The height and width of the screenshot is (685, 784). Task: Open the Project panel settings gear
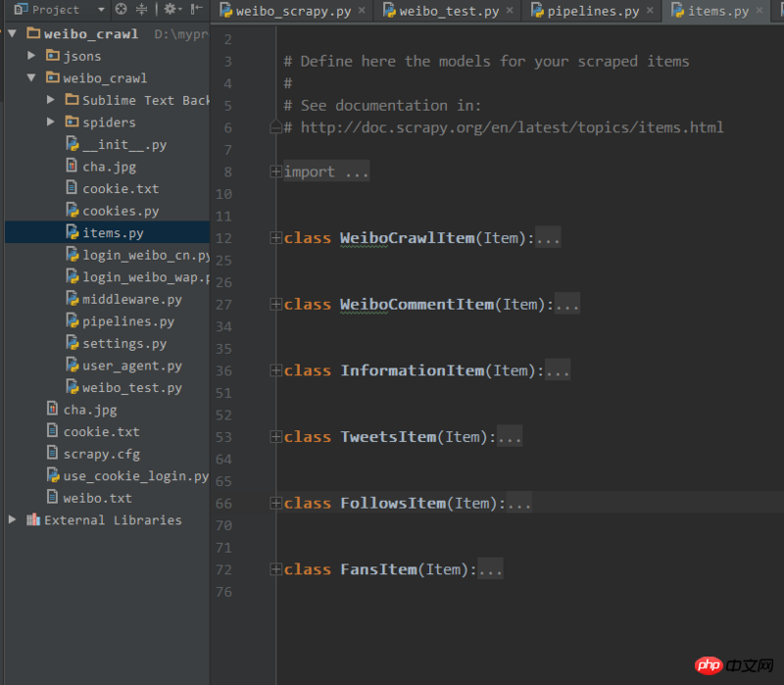170,10
